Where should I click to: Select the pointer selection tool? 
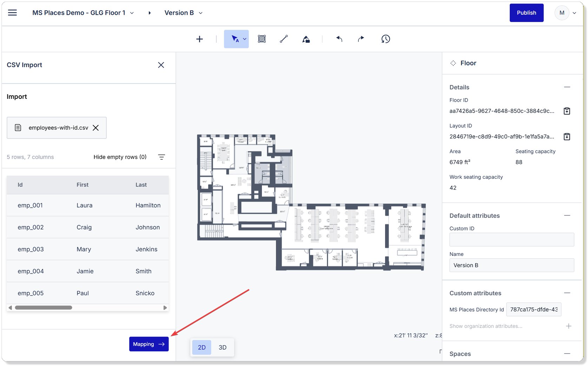pyautogui.click(x=234, y=39)
